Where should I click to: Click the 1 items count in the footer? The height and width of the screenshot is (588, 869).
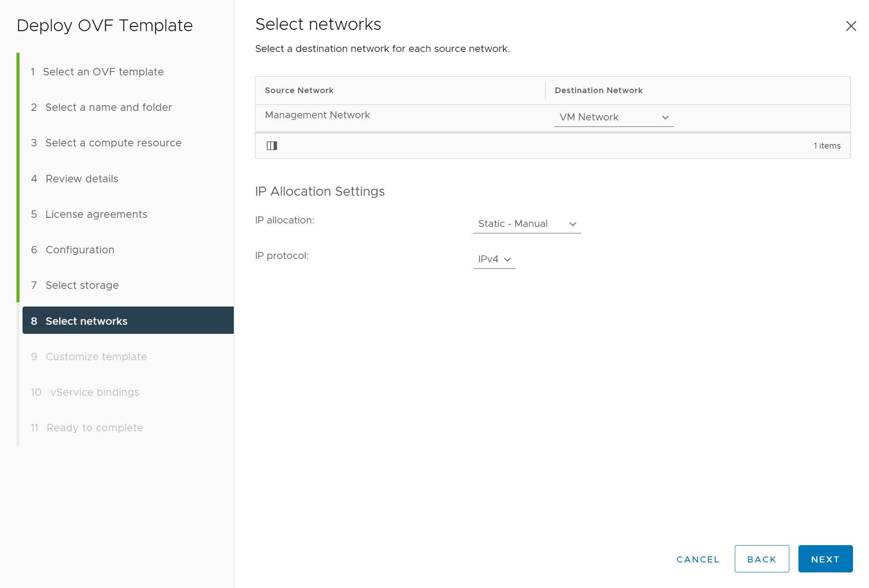(827, 146)
